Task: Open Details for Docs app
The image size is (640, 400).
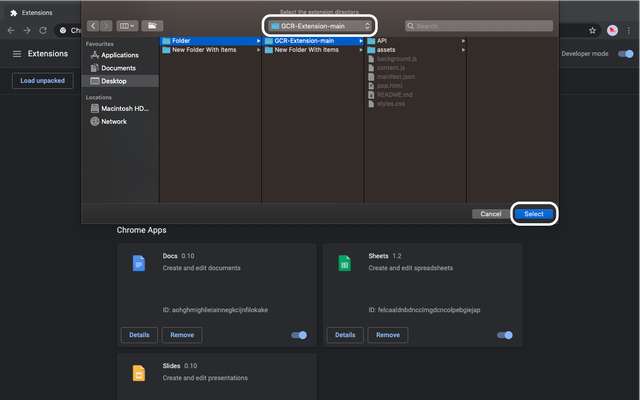Action: (139, 335)
